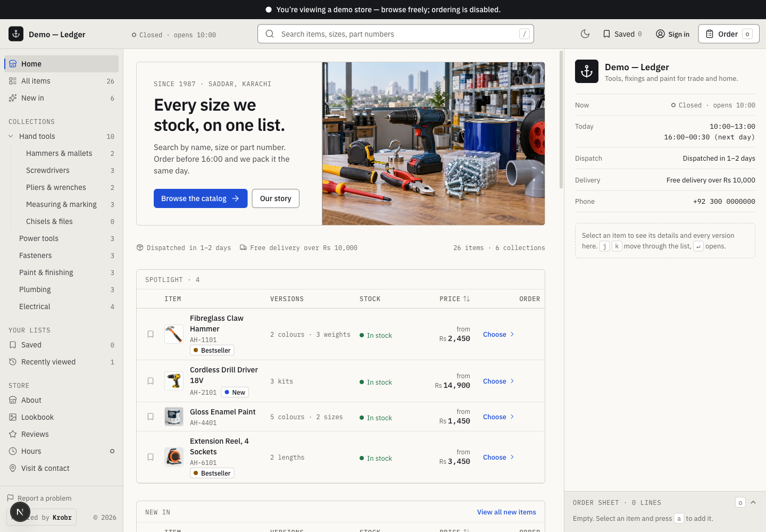Screen dimensions: 766x532
Task: Sort by the Price column header
Action: (455, 299)
